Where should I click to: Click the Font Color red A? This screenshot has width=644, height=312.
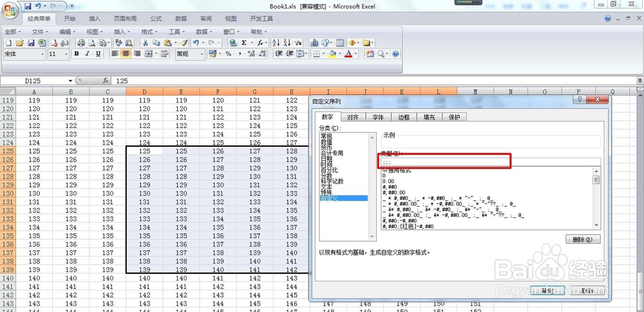point(348,54)
